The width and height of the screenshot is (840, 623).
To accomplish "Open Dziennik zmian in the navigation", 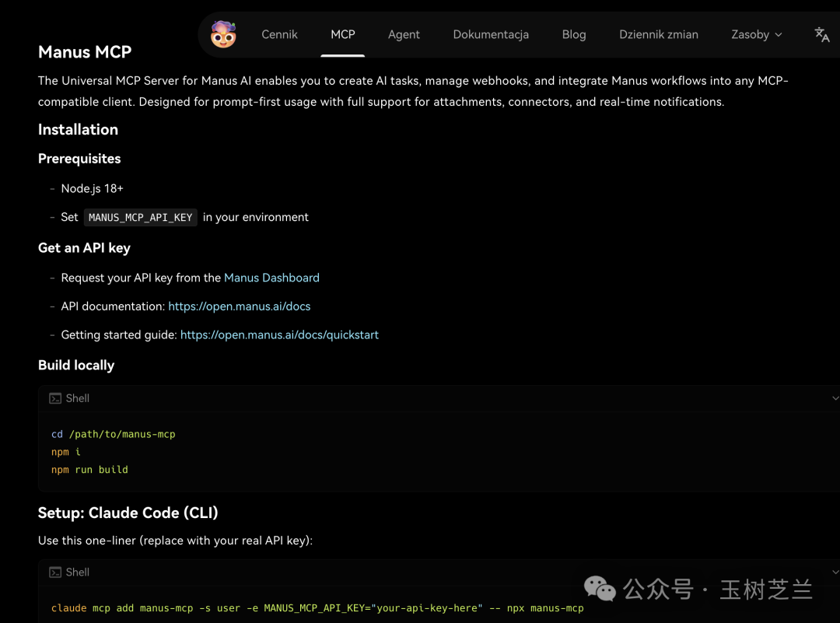I will tap(659, 35).
